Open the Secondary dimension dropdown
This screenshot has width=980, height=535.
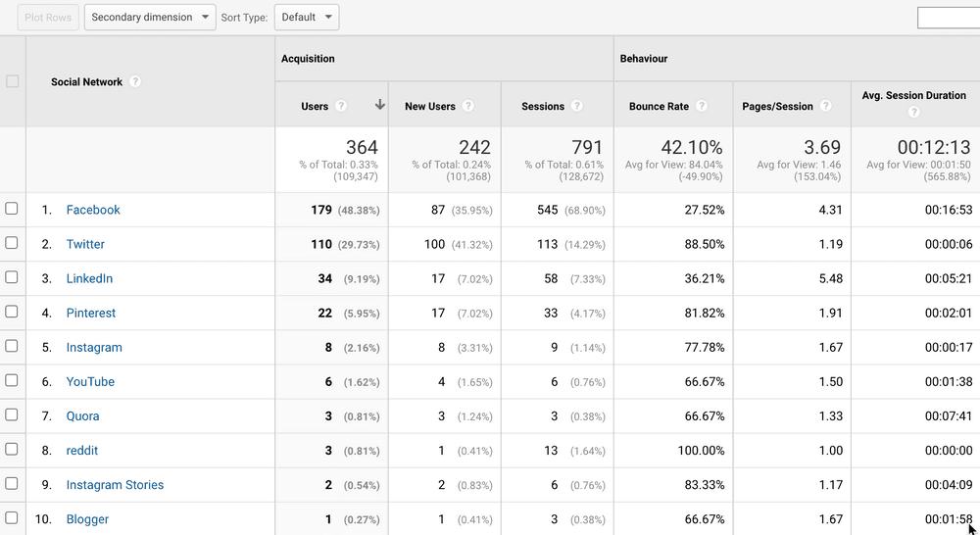click(x=150, y=18)
